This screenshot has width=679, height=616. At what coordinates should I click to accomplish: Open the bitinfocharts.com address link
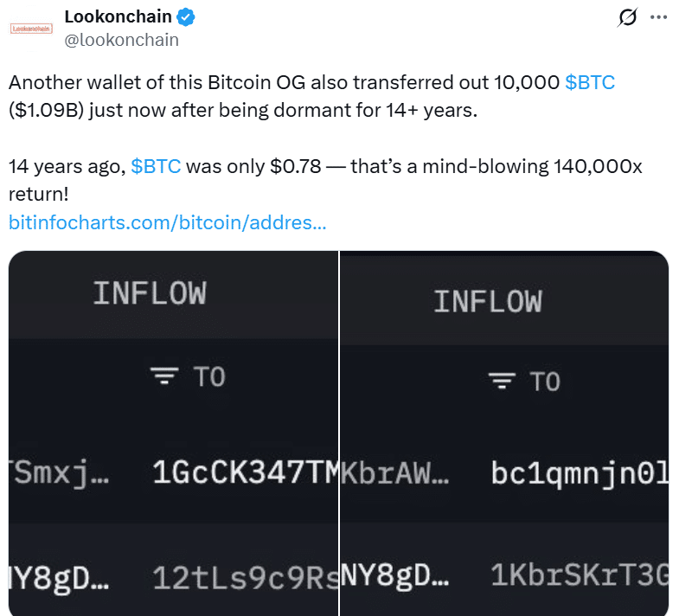tap(167, 222)
